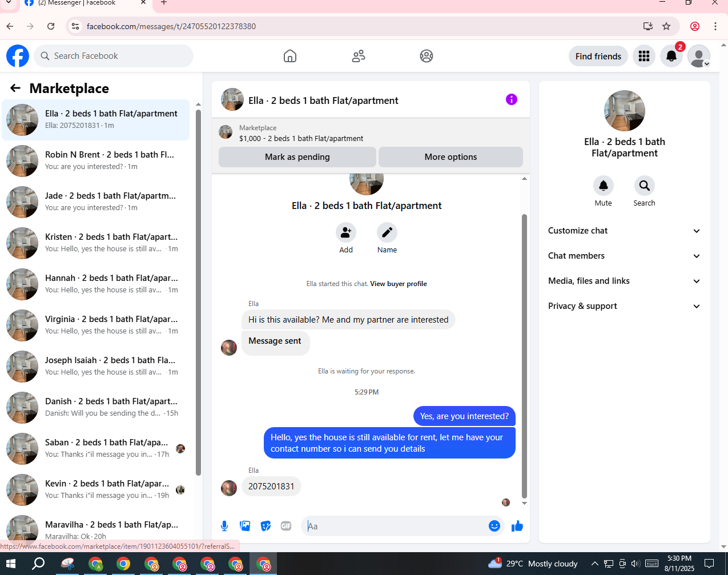Open the Home feed icon

(x=290, y=56)
